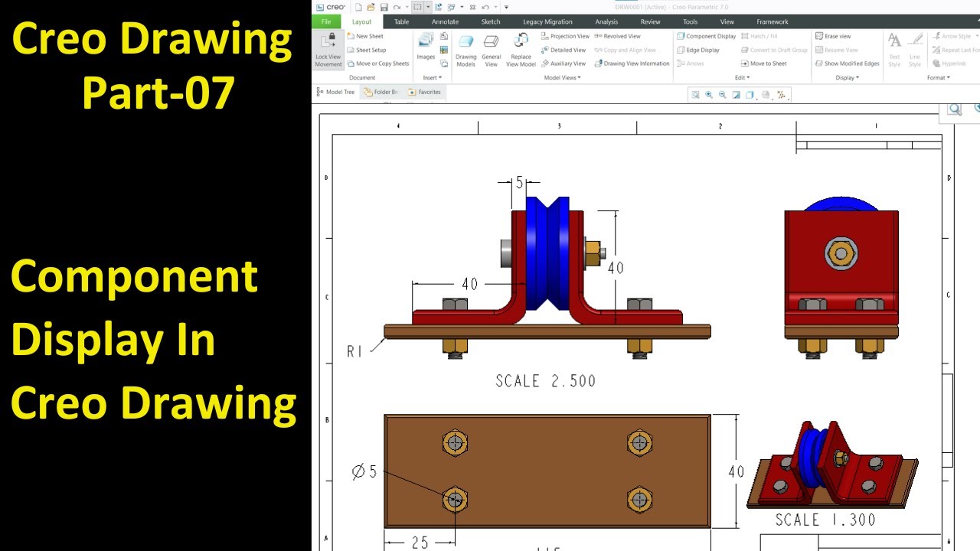Click the Erase view button
Image resolution: width=980 pixels, height=551 pixels.
833,36
